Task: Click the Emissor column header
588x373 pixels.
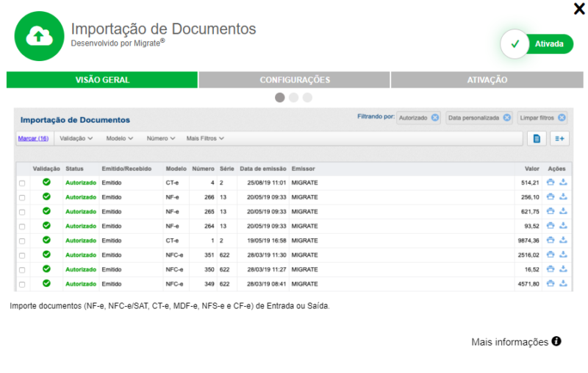Action: coord(303,169)
